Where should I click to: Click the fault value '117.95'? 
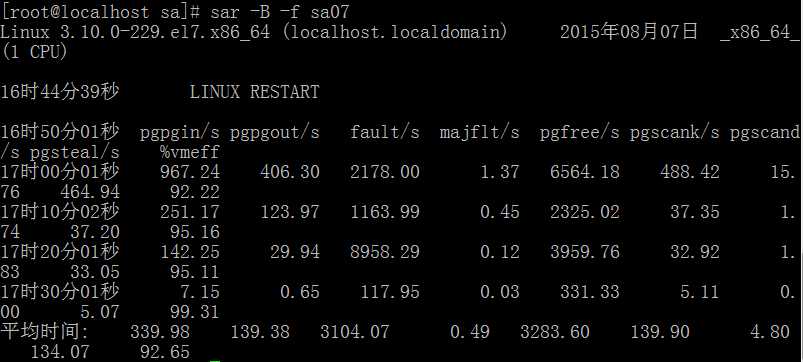tap(390, 292)
